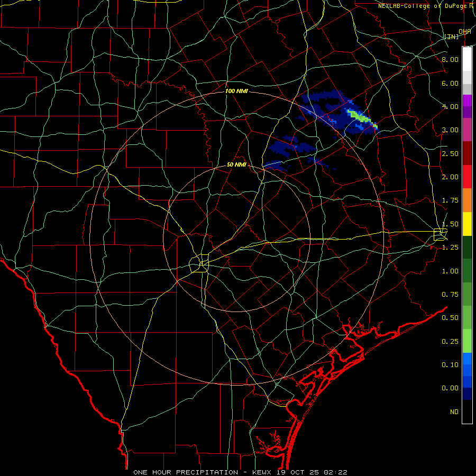The image size is (476, 476).
Task: Select the 4.00 legend label
Action: tap(450, 106)
